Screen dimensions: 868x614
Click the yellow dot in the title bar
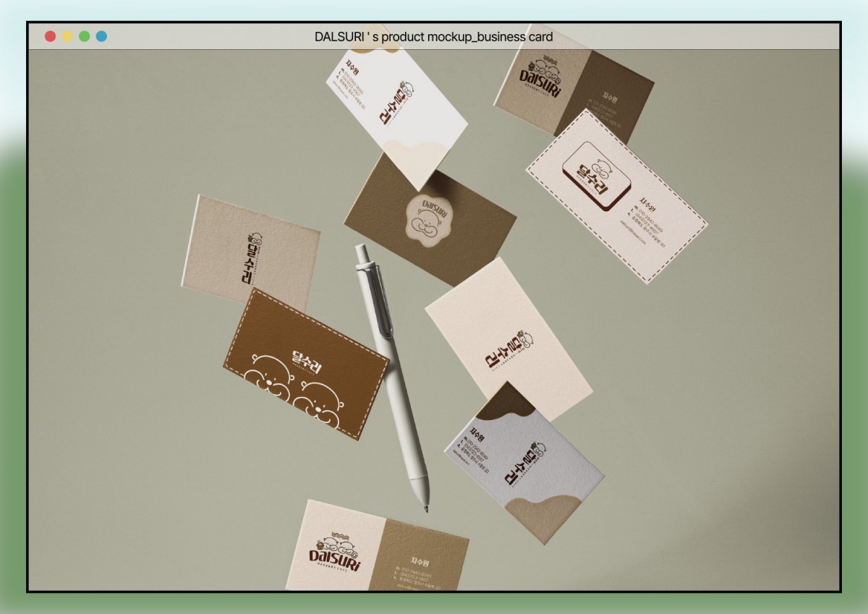point(67,36)
